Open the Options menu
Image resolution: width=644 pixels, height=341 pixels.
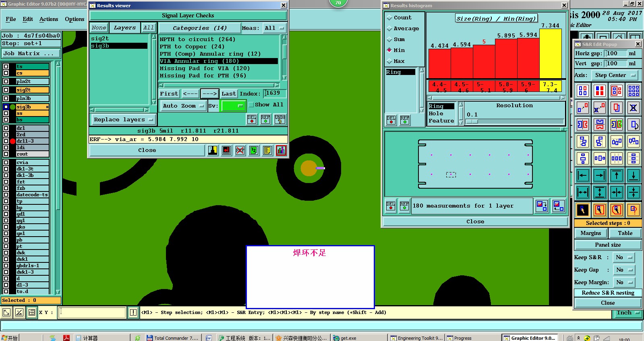(x=75, y=19)
